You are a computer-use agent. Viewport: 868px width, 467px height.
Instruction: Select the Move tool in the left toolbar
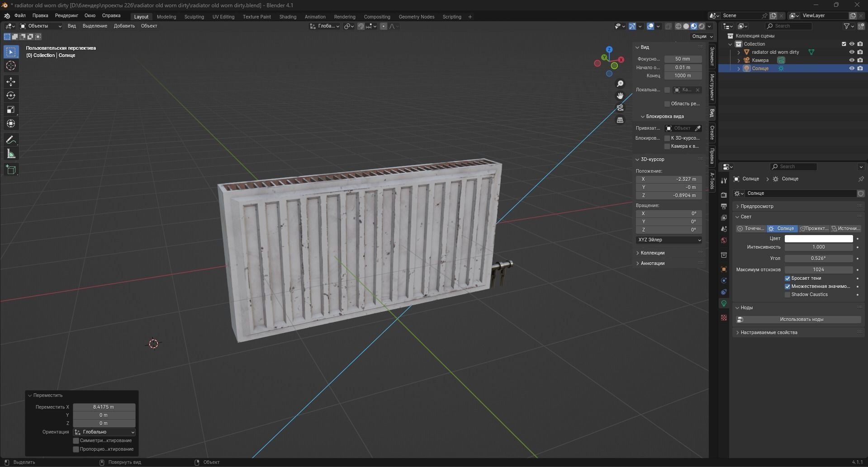(11, 81)
